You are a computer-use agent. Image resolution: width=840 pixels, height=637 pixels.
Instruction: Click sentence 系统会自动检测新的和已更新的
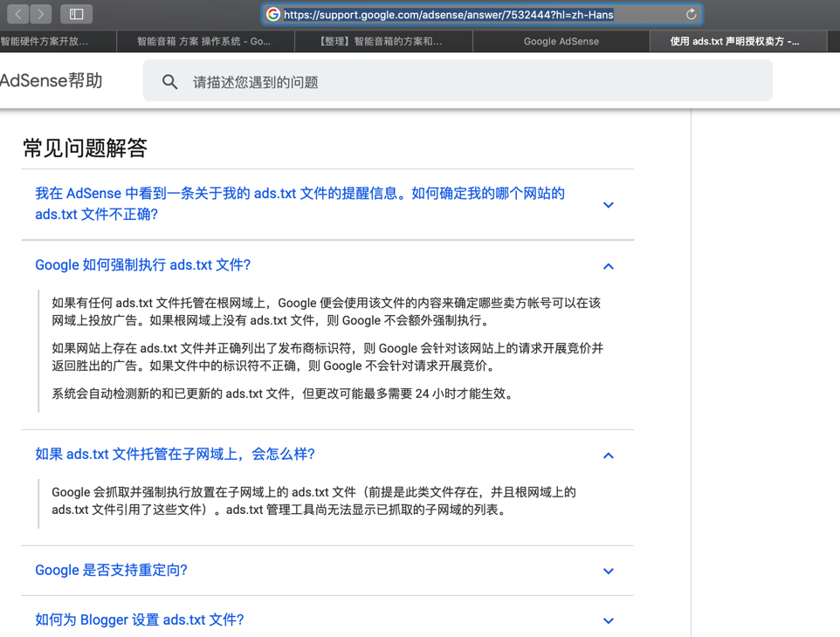pos(285,394)
